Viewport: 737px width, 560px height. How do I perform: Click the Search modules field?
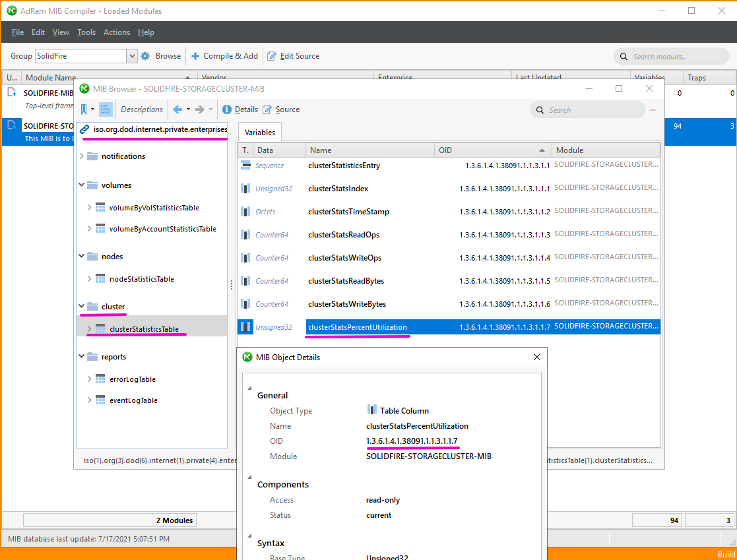[x=671, y=56]
